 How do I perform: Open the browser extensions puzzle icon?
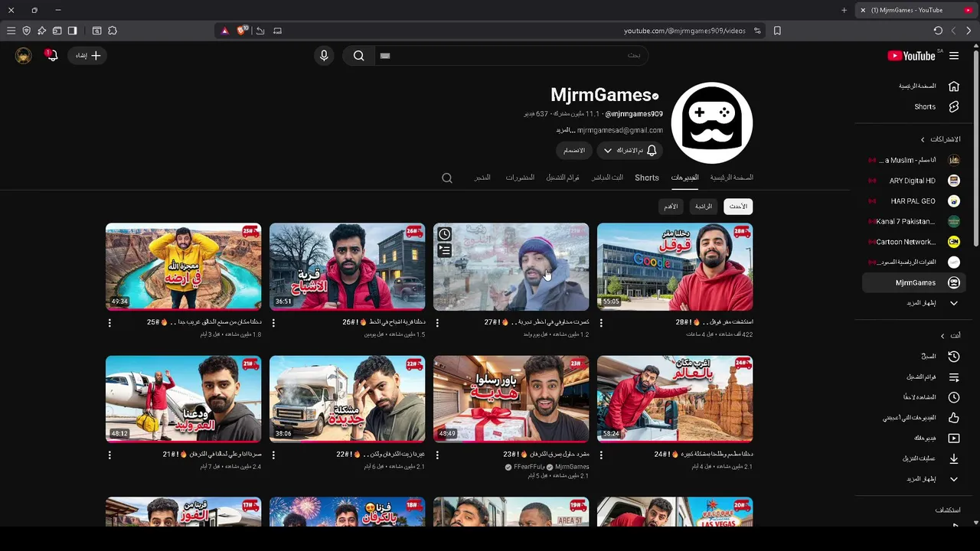click(113, 31)
